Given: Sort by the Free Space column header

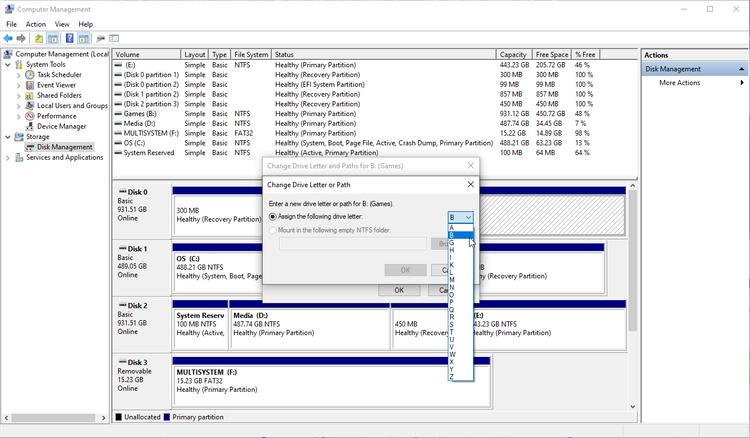Looking at the screenshot, I should 551,55.
